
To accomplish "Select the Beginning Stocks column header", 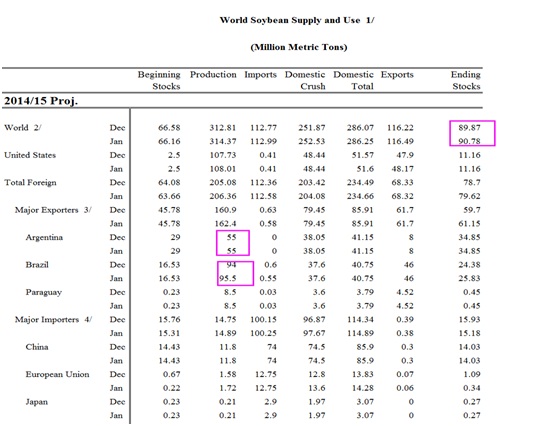I will [x=159, y=80].
